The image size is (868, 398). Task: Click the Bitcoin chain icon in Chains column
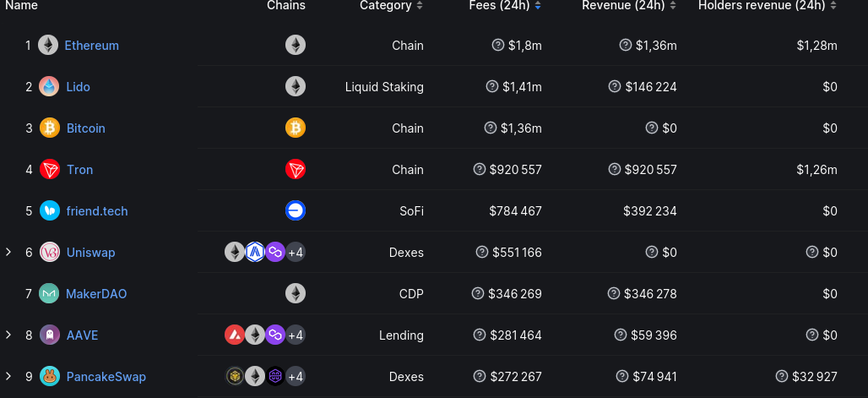(x=296, y=128)
